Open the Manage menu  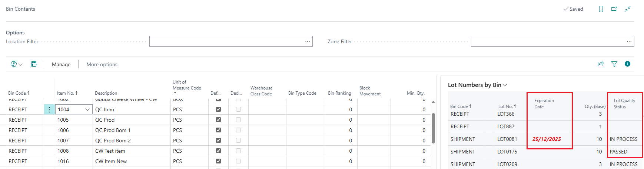coord(61,64)
